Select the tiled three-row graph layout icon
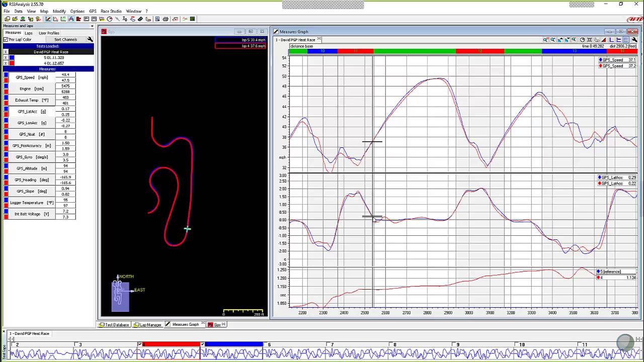Image resolution: width=644 pixels, height=362 pixels. tap(625, 40)
